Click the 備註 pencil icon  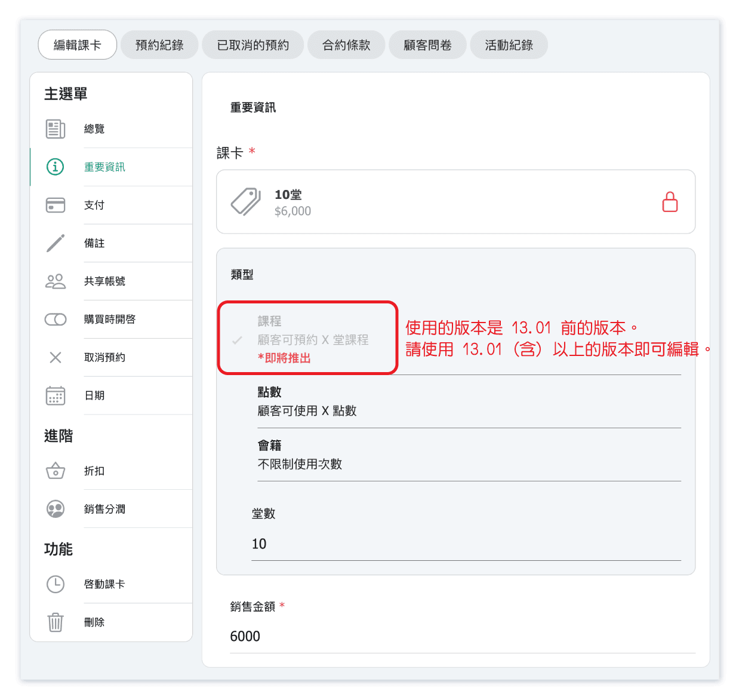[56, 243]
